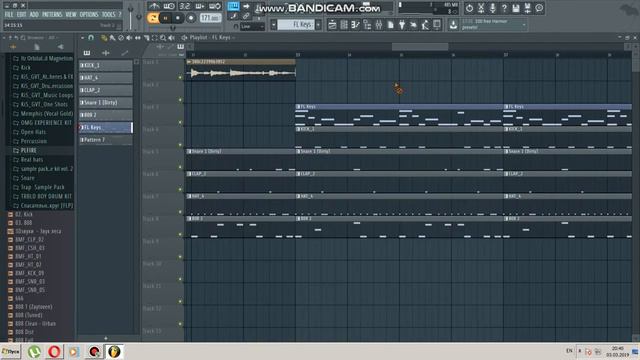This screenshot has width=640, height=360.
Task: Click the project info speech bubble icon
Action: (539, 8)
